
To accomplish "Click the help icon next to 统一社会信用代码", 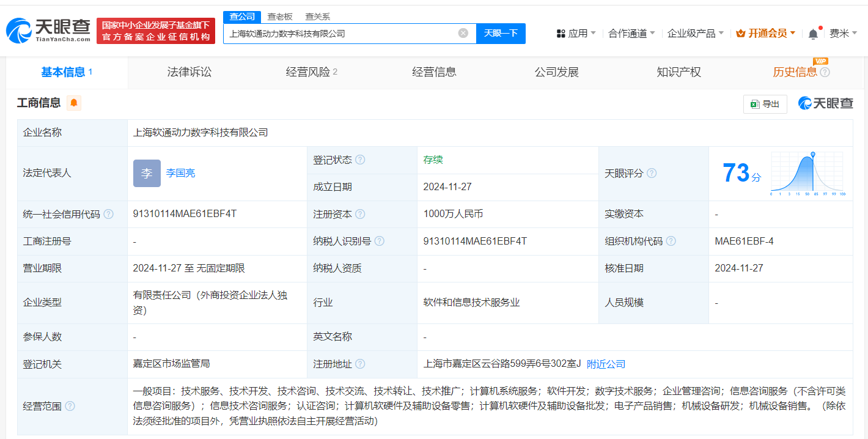I will pos(108,214).
